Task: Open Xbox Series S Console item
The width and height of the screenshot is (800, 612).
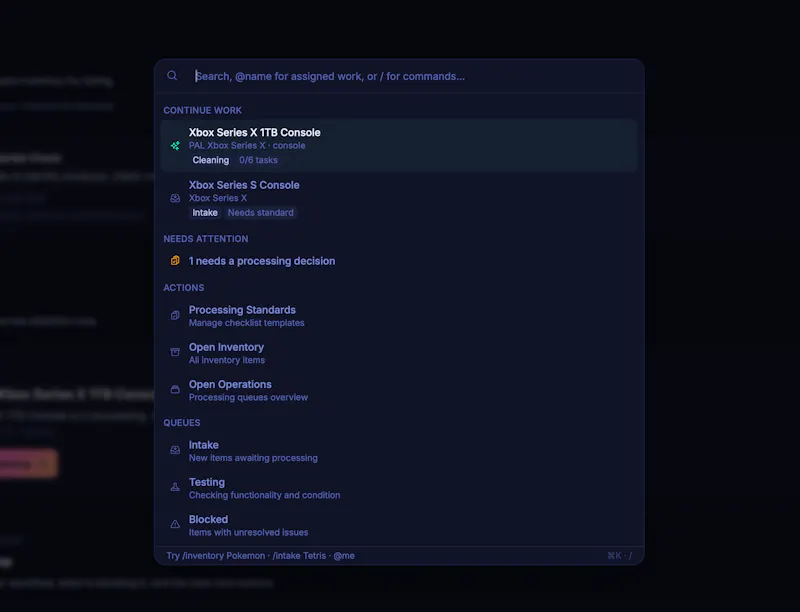Action: point(399,198)
